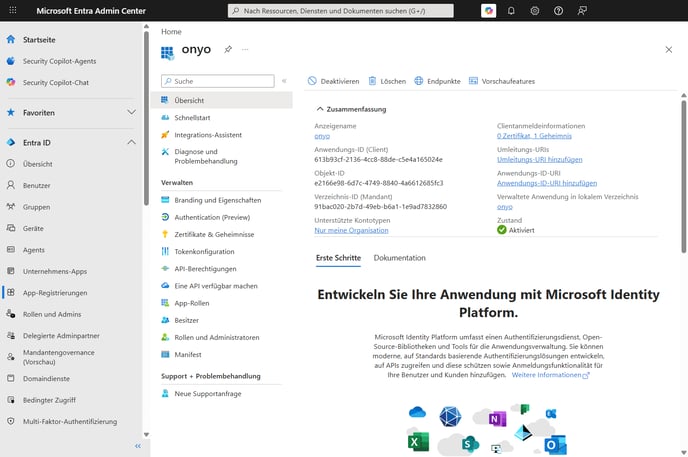Click the Home breadcrumb
The width and height of the screenshot is (688, 457).
click(x=171, y=32)
